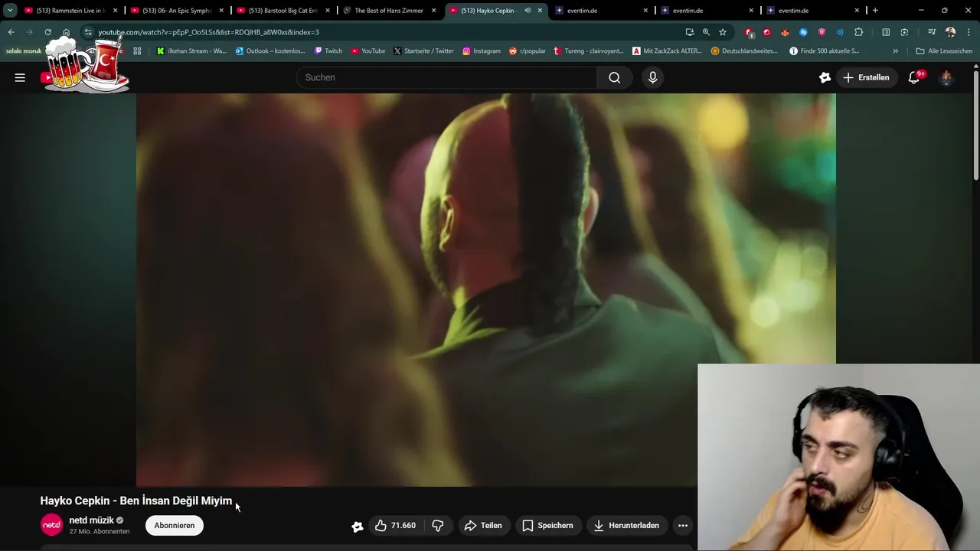Click the Erstellen create button

click(x=866, y=77)
